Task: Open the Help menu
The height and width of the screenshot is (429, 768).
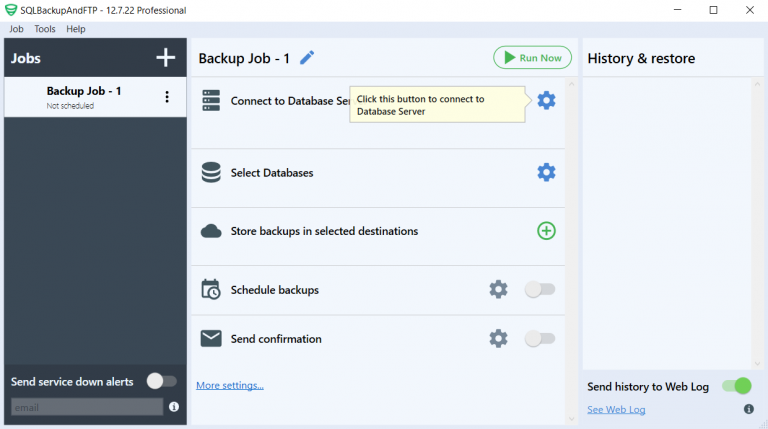Action: point(75,29)
